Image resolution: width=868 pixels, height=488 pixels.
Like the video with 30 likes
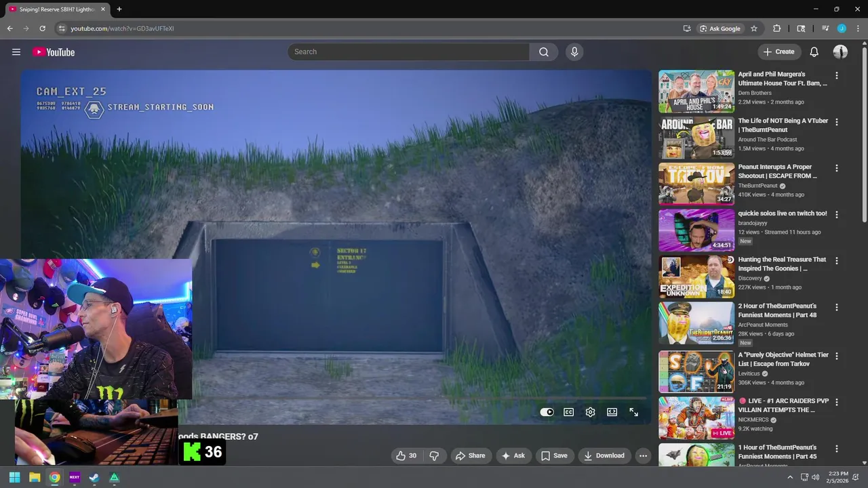[406, 455]
